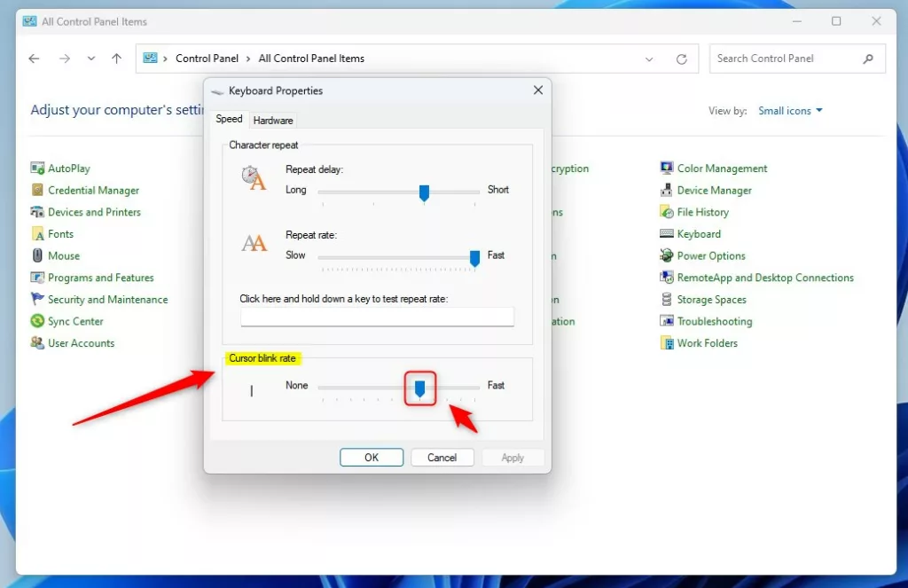Image resolution: width=908 pixels, height=588 pixels.
Task: Refresh the Control Panel view
Action: click(682, 59)
